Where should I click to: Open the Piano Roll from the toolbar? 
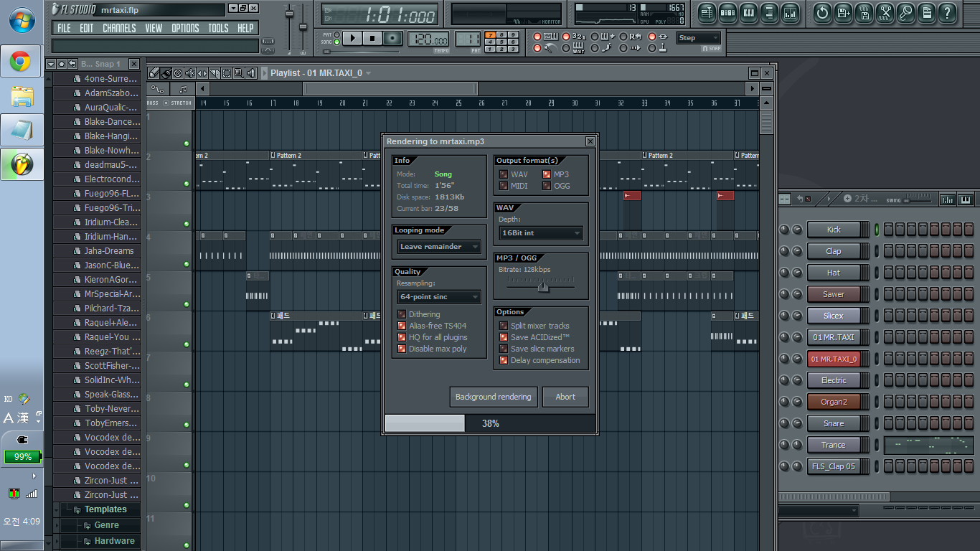748,12
